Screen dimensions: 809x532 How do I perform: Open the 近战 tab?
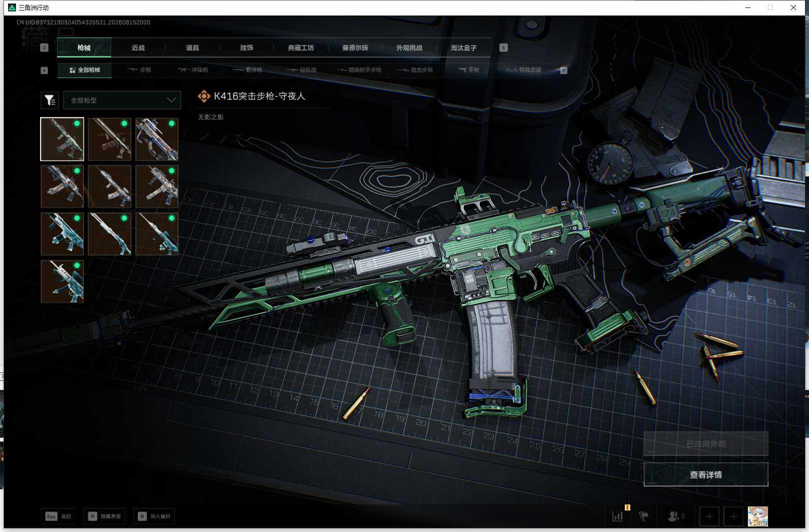pos(138,48)
